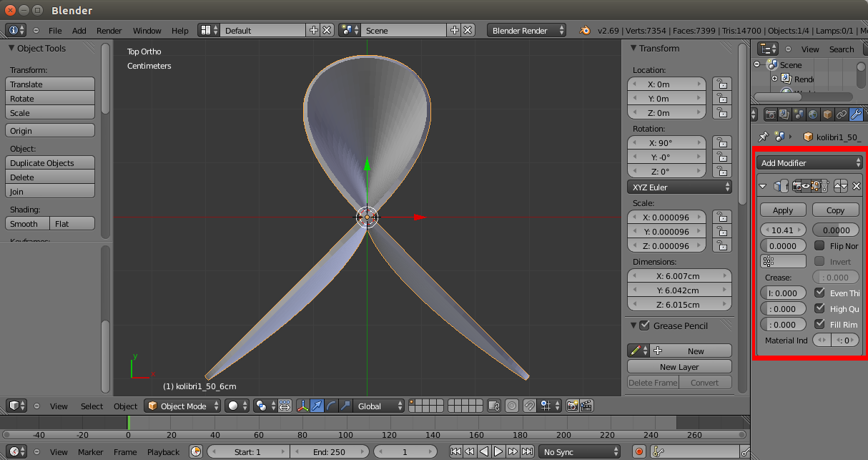Click the End: 250 frame field
The width and height of the screenshot is (868, 460).
click(x=329, y=452)
